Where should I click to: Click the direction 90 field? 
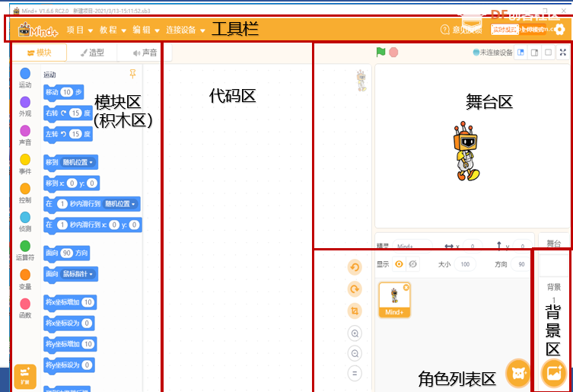click(x=521, y=264)
